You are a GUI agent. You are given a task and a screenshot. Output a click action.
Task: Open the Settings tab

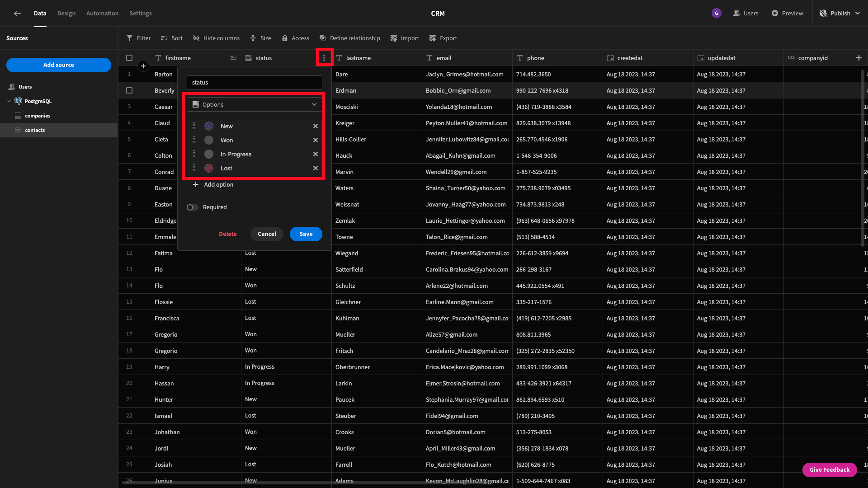[x=141, y=13]
